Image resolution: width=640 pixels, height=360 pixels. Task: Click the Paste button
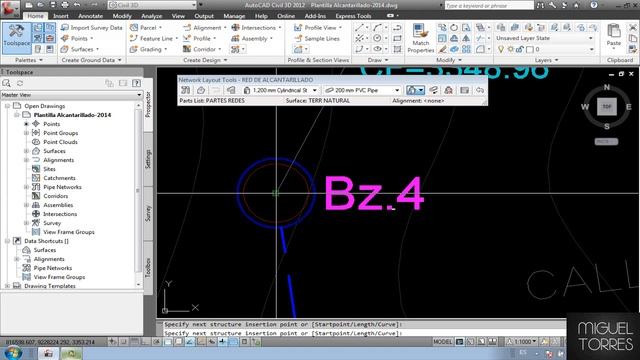[x=613, y=35]
